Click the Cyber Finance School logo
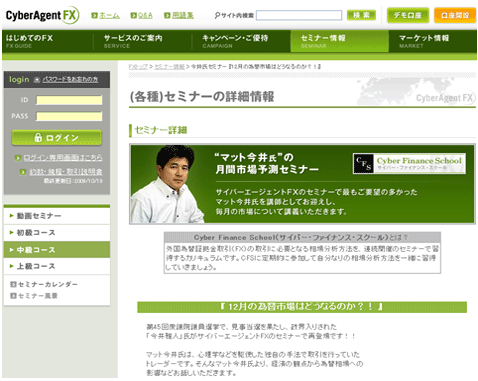 (x=409, y=164)
